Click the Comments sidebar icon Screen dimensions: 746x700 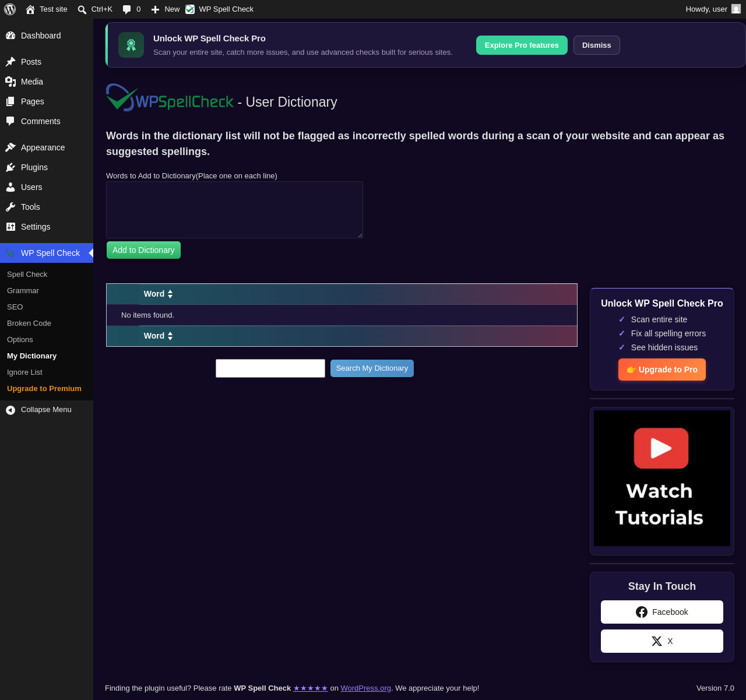point(10,121)
